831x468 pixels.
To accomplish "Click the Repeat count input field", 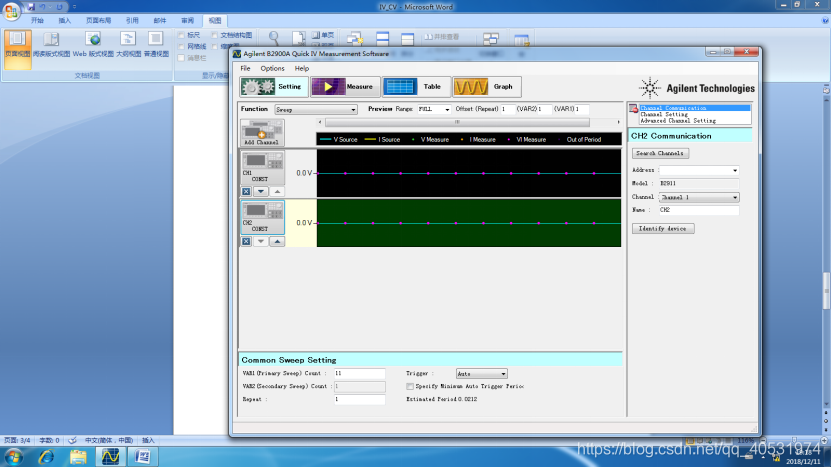I will [359, 400].
